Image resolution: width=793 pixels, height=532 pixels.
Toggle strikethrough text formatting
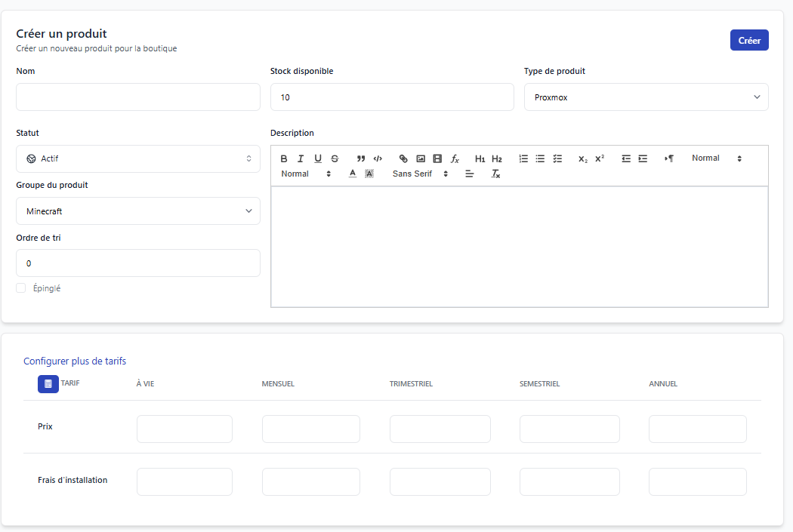(335, 158)
